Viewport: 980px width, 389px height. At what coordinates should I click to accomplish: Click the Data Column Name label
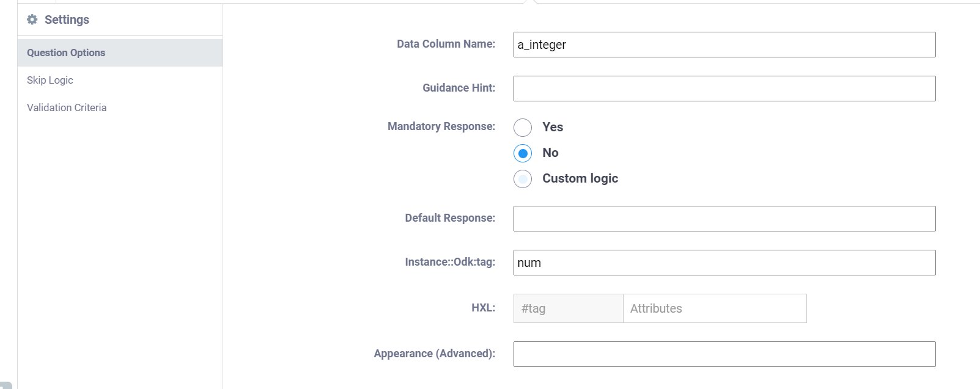[x=446, y=44]
